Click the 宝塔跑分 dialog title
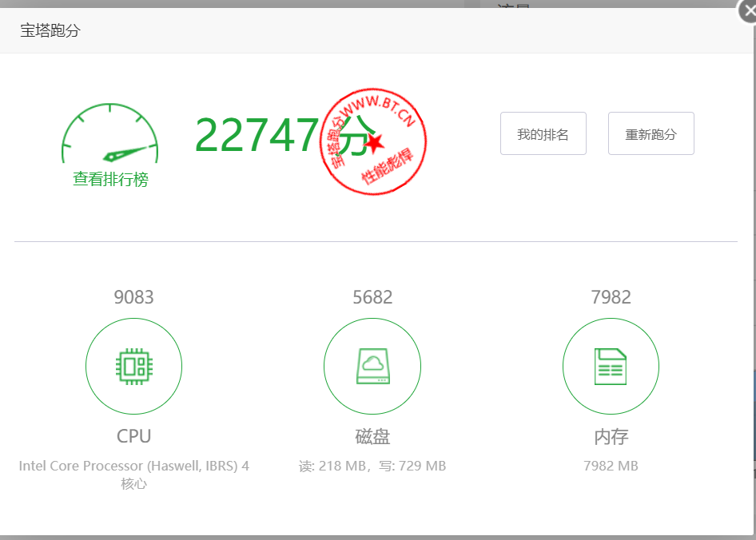756x540 pixels. tap(50, 30)
